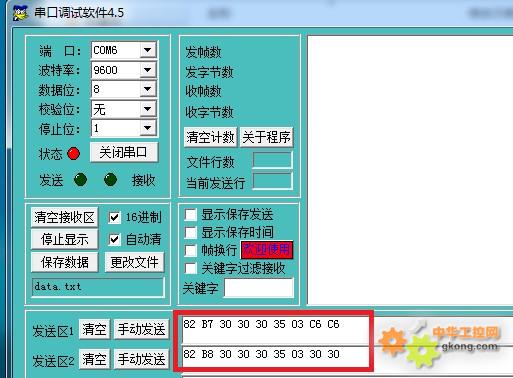Image resolution: width=513 pixels, height=378 pixels.
Task: Click the red 欢迎使用 colored label
Action: pos(267,249)
